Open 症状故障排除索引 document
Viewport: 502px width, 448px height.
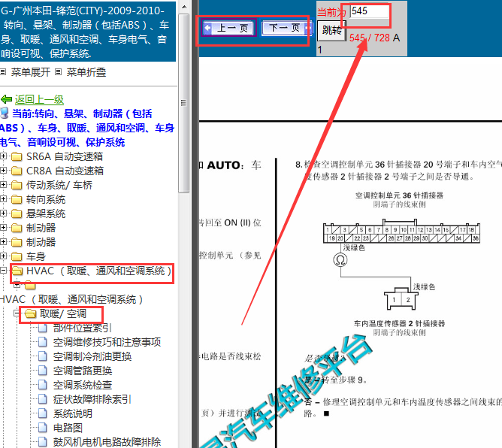coord(92,399)
